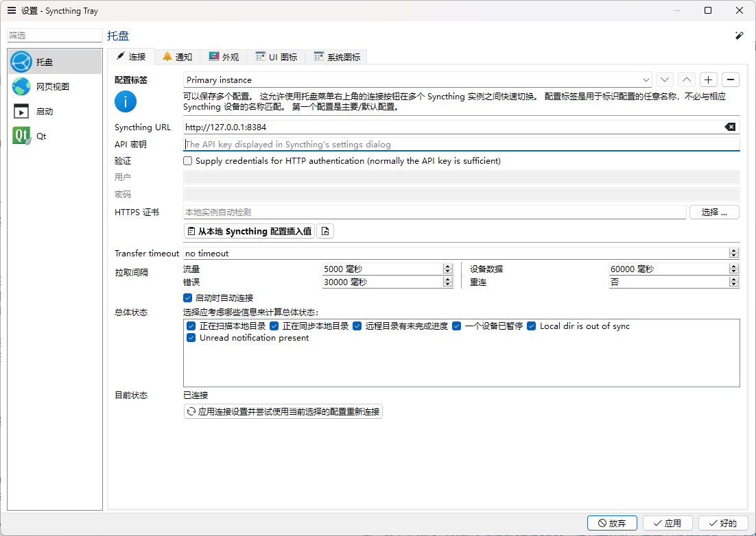Uncheck 启动时自动连接 checkbox
756x536 pixels.
188,298
